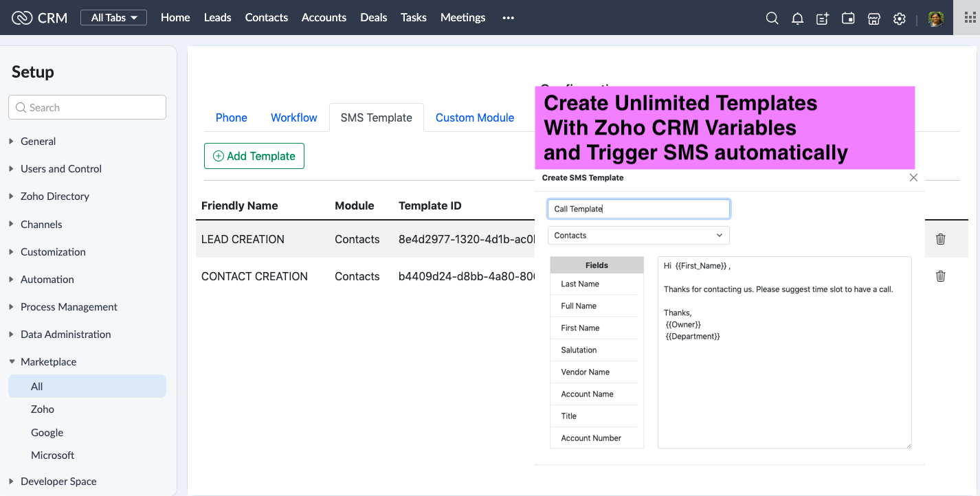Delete the CONTACT CREATION template via trash icon
Image resolution: width=980 pixels, height=496 pixels.
pos(940,275)
